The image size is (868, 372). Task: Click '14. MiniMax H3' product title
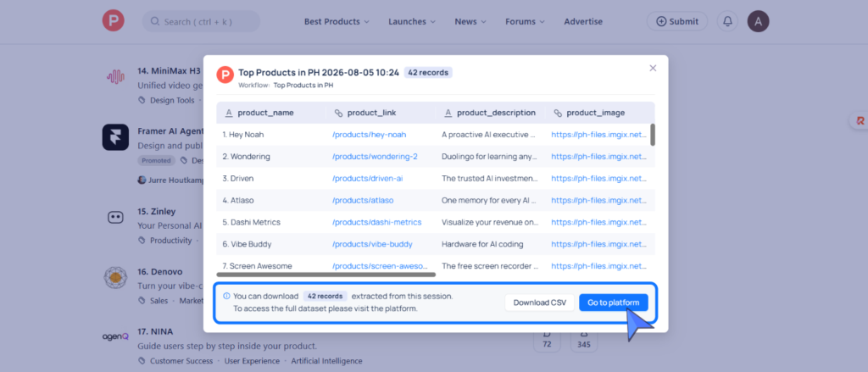click(169, 71)
